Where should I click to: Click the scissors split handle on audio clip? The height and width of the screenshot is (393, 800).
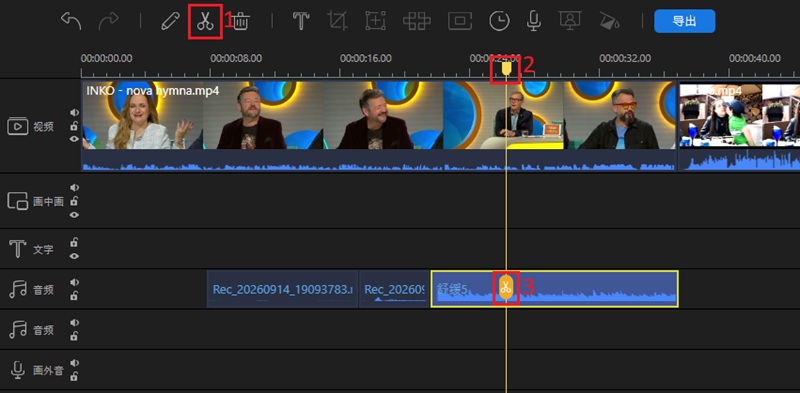coord(506,287)
